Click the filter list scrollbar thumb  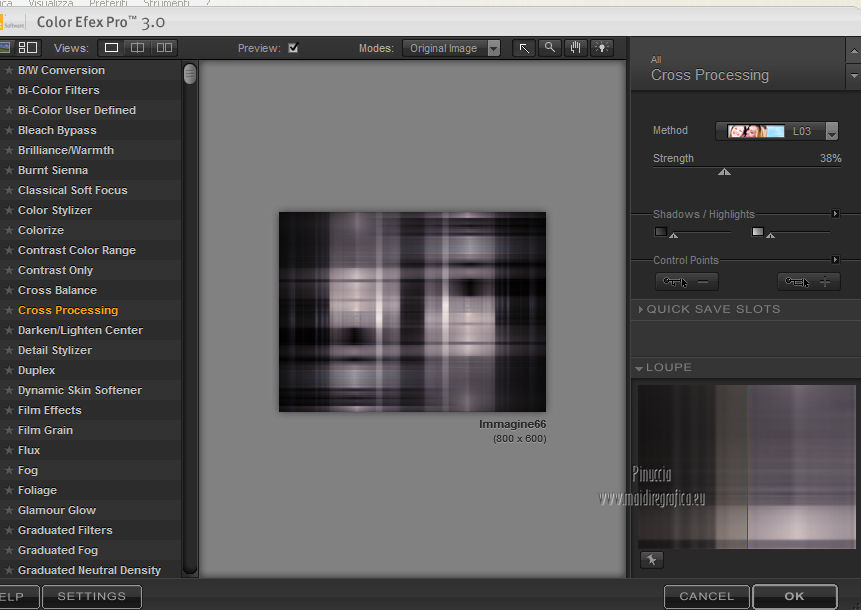tap(189, 74)
